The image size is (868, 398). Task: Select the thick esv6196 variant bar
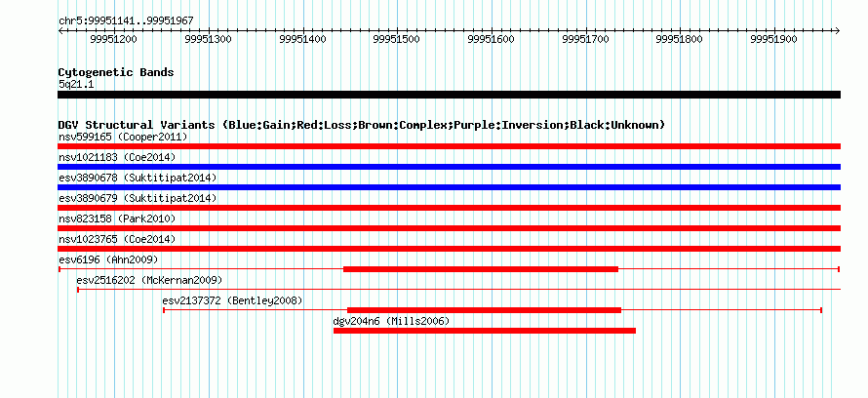click(x=481, y=269)
